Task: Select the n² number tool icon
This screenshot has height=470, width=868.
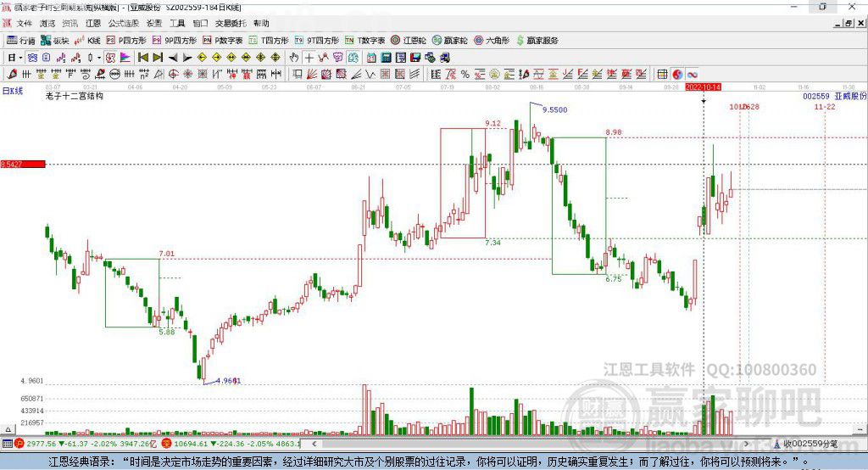Action: [144, 75]
